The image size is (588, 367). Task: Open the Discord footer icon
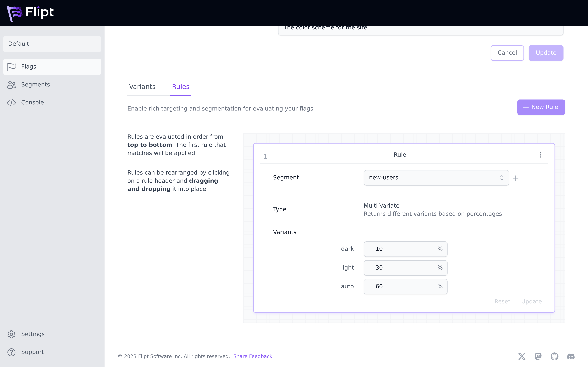tap(571, 356)
